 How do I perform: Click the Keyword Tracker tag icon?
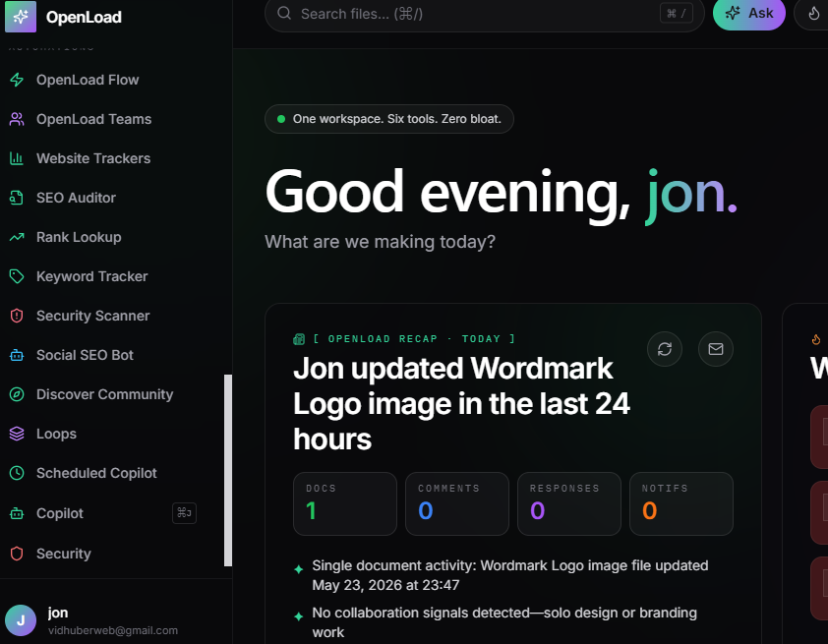(17, 276)
